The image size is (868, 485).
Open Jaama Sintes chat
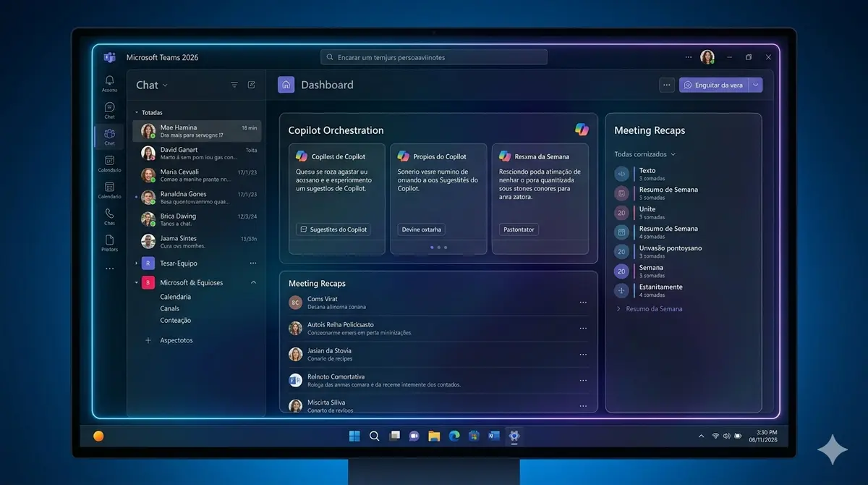click(x=197, y=242)
